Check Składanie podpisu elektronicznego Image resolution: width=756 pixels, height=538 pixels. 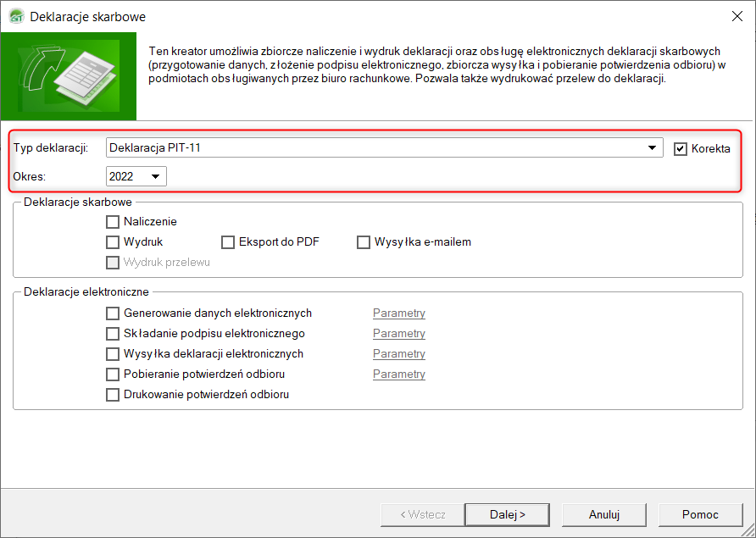[113, 334]
